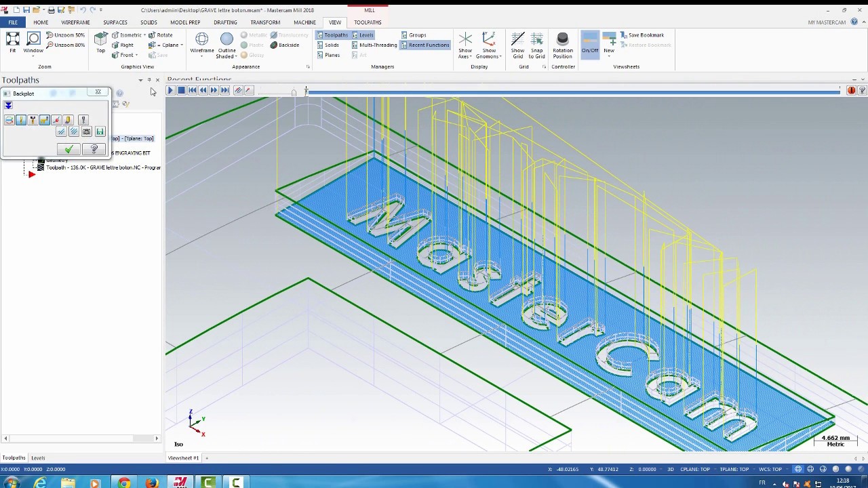Stop the backplot simulation
Viewport: 868px width, 488px height.
point(182,89)
